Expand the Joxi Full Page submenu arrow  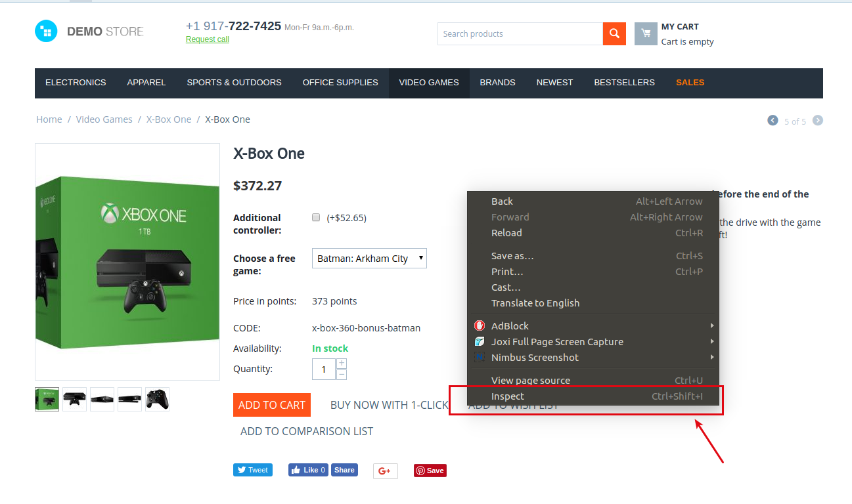click(x=711, y=341)
